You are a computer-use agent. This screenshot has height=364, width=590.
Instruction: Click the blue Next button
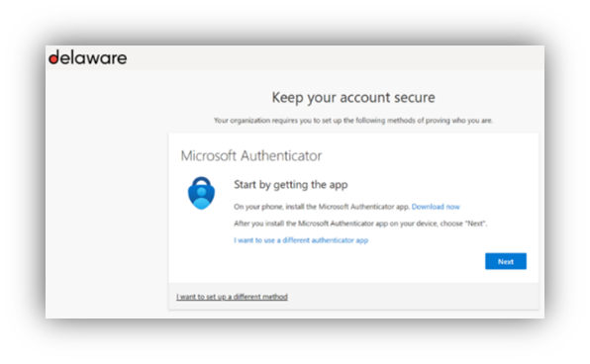pyautogui.click(x=506, y=261)
